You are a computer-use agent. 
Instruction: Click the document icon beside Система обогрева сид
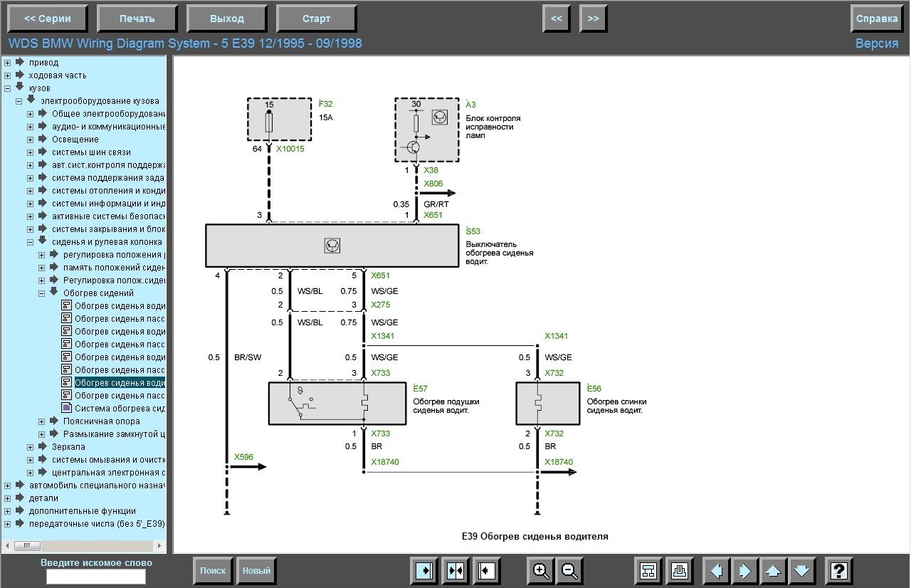(67, 408)
